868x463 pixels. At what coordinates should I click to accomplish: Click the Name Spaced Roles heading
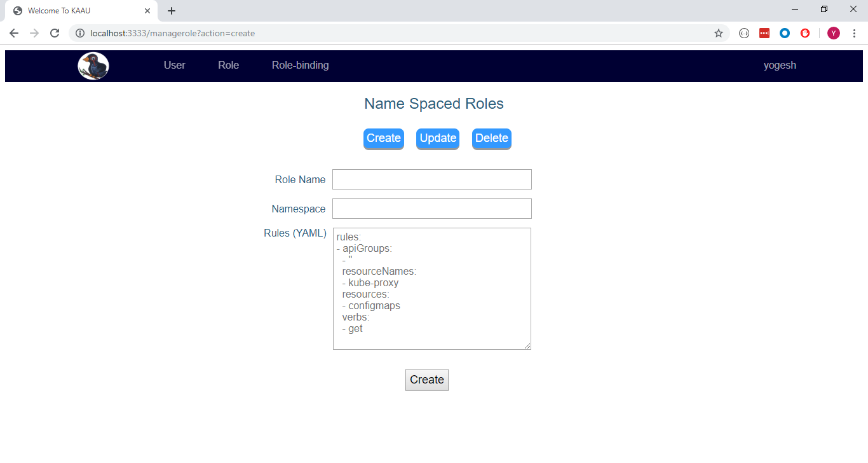pyautogui.click(x=434, y=104)
